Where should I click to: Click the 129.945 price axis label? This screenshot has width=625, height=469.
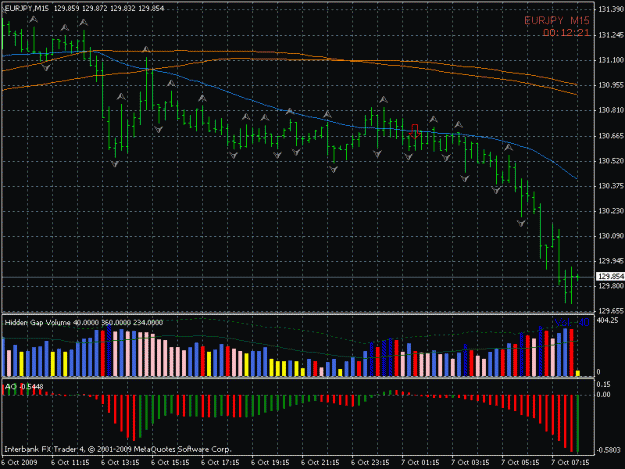point(611,261)
